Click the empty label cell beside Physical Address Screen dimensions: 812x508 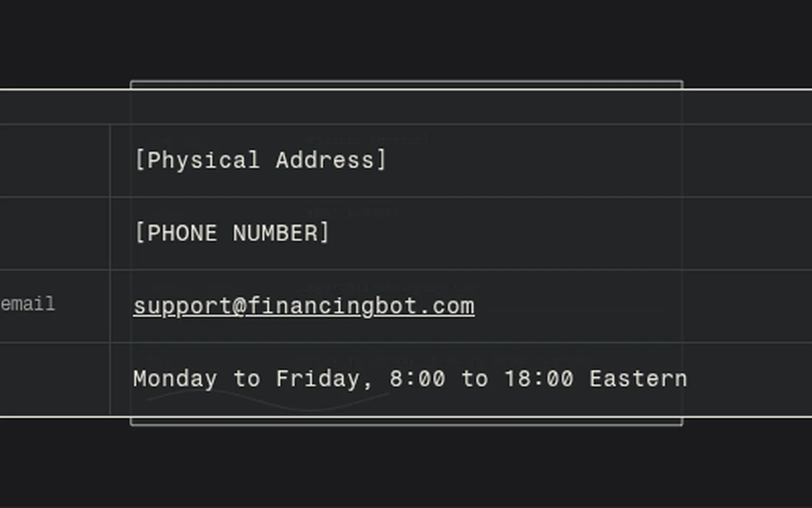[x=55, y=161]
